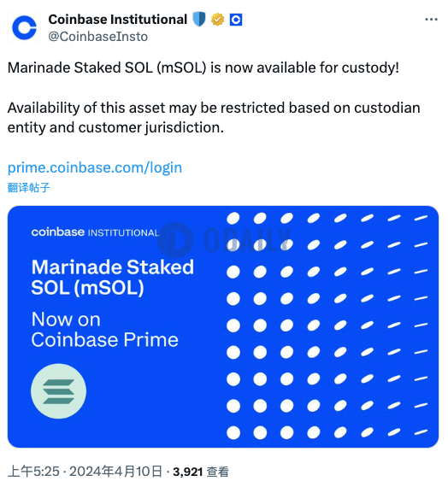Screen dimensions: 448x481
Task: Click the 3,921 查看 view count
Action: (x=201, y=472)
